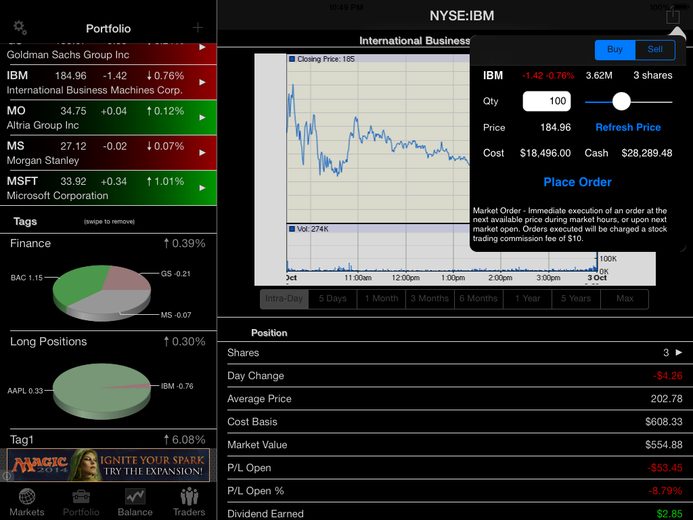The height and width of the screenshot is (520, 693).
Task: Expand the Shares position row arrow
Action: 679,353
